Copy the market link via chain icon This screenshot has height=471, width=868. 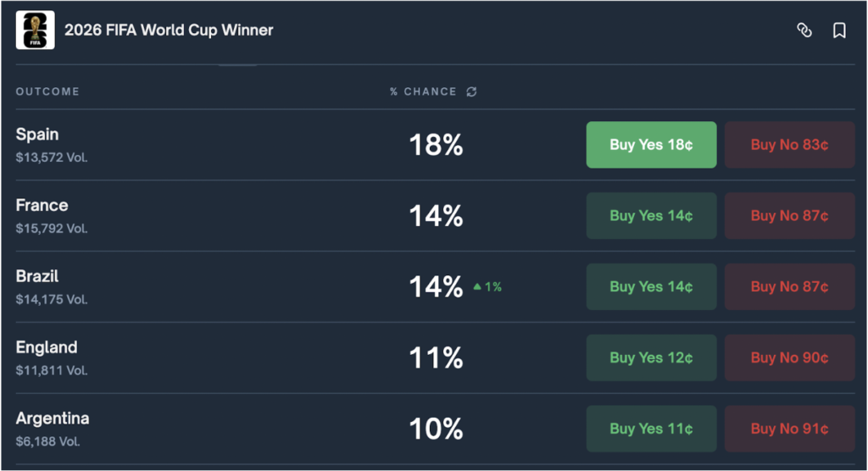(x=804, y=30)
